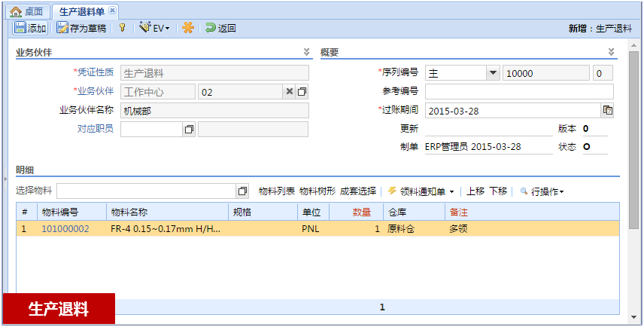Click the 物料名称 column header
This screenshot has width=644, height=327.
point(167,212)
